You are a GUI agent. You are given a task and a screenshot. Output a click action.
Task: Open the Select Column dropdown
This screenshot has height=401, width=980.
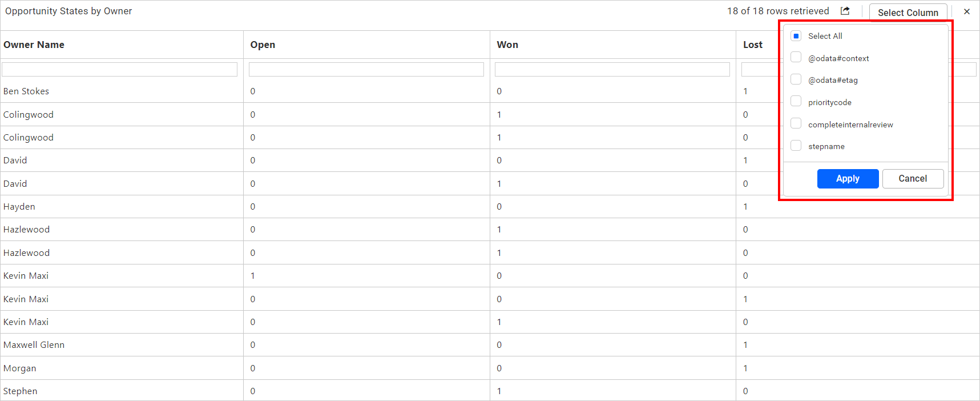[x=908, y=12]
